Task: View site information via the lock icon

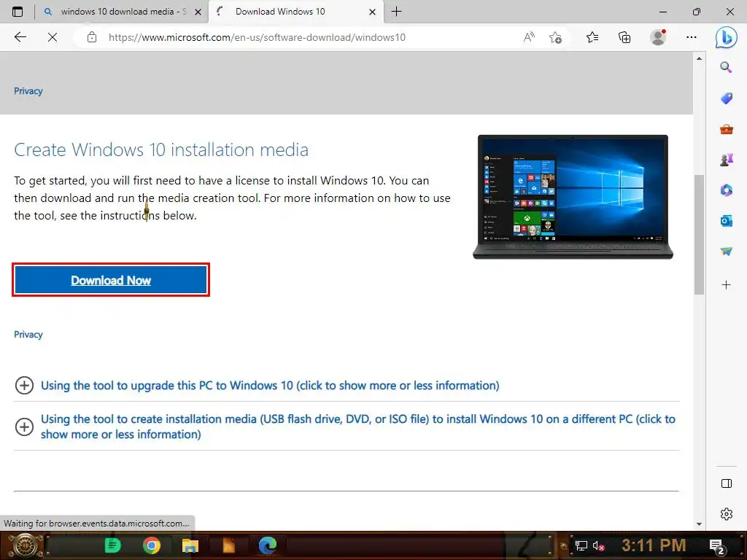Action: (x=92, y=37)
